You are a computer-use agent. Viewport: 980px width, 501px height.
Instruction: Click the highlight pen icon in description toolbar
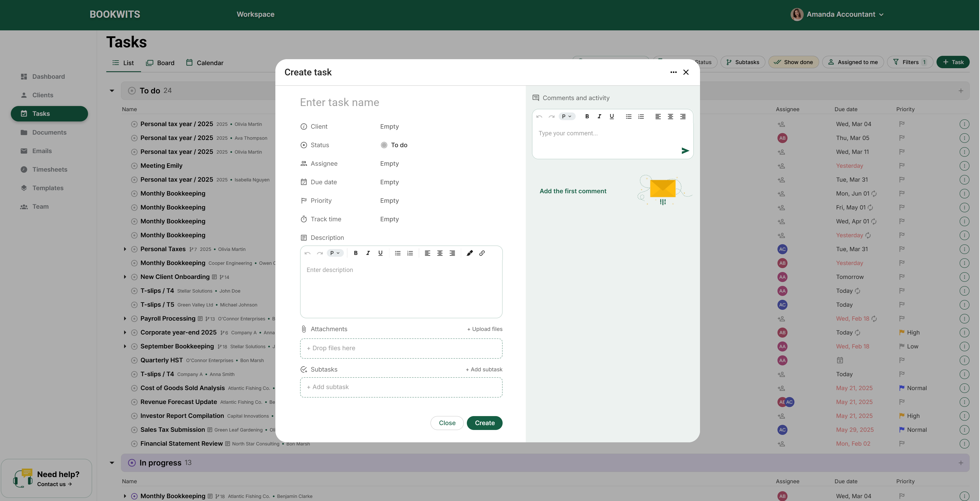tap(469, 253)
